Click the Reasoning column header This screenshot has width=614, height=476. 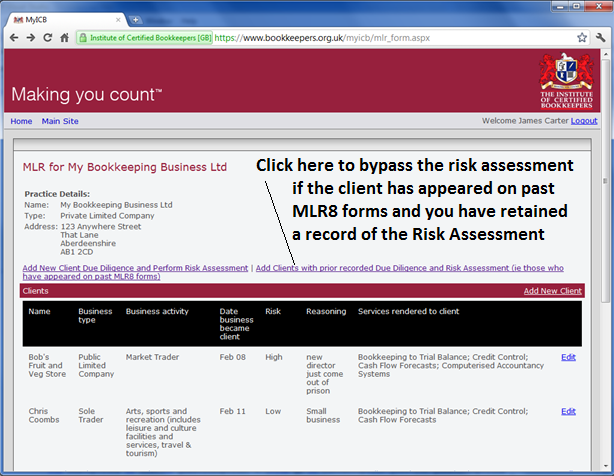[x=326, y=312]
